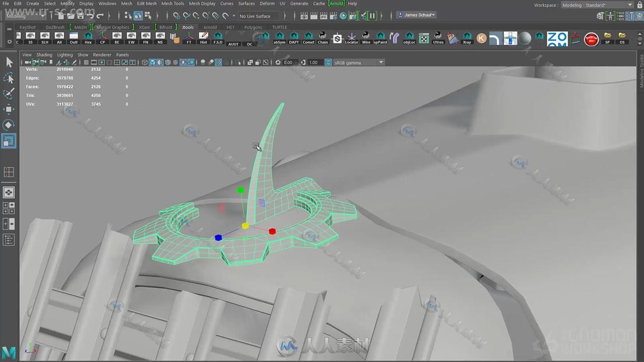Open the Arnold menu
The width and height of the screenshot is (644, 362).
click(x=337, y=4)
